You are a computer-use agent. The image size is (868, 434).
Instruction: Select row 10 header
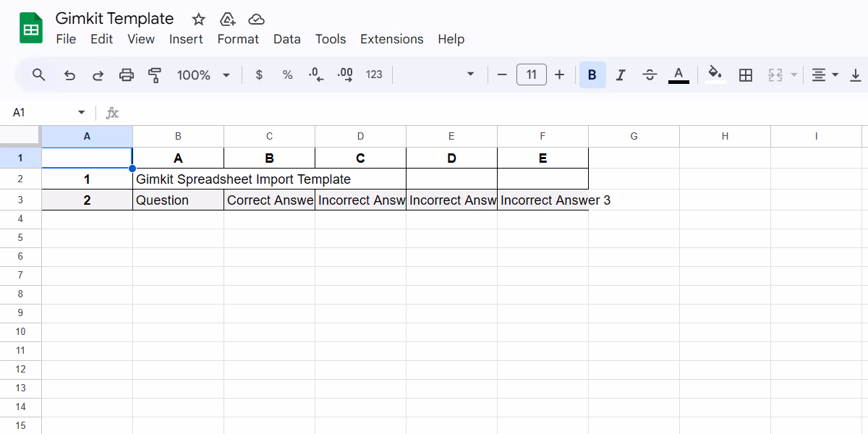pyautogui.click(x=20, y=332)
